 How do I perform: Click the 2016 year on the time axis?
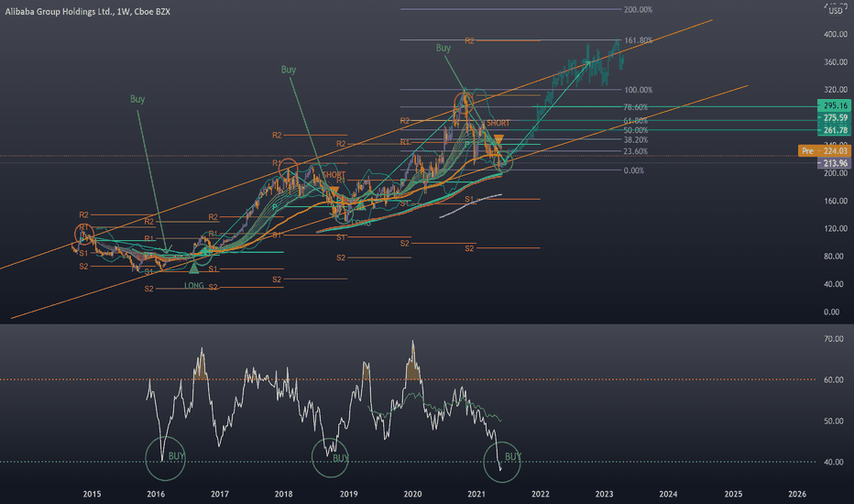coord(156,494)
